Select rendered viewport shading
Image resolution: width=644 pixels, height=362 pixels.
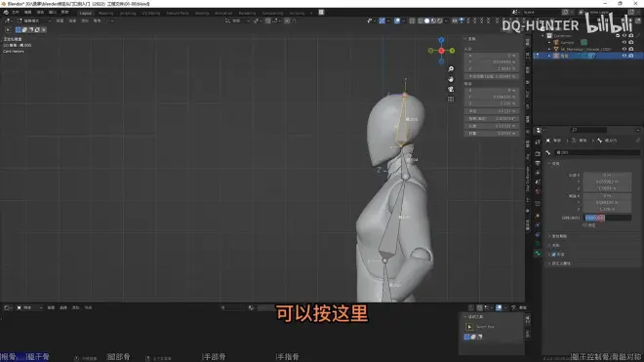[x=440, y=20]
